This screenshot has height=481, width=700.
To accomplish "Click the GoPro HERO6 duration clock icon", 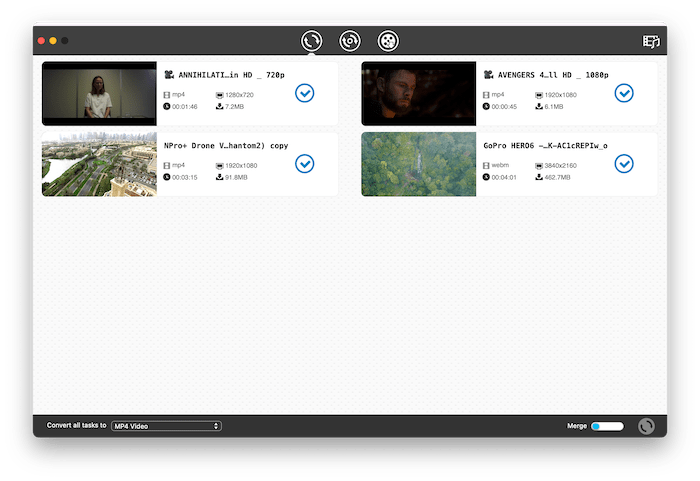I will 486,177.
